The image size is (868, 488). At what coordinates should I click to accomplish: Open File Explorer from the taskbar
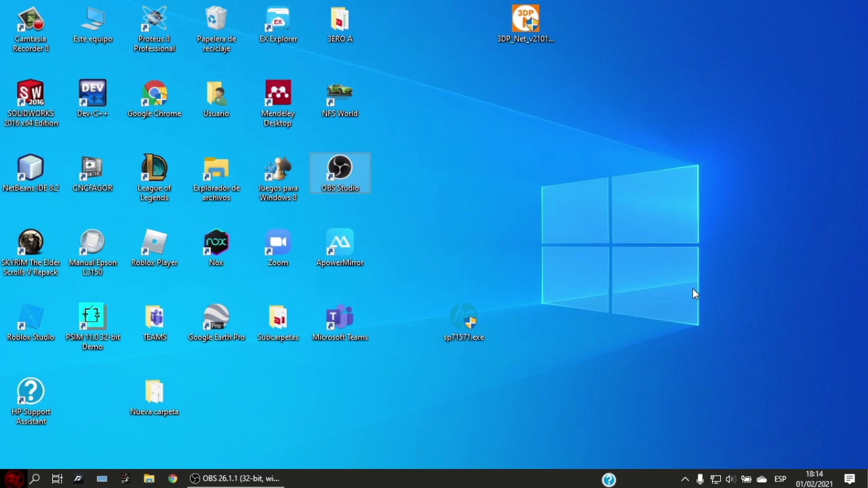tap(149, 479)
